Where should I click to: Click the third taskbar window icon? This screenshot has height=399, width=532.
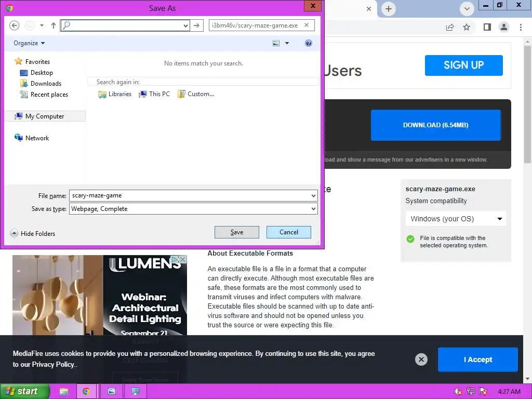pyautogui.click(x=112, y=392)
